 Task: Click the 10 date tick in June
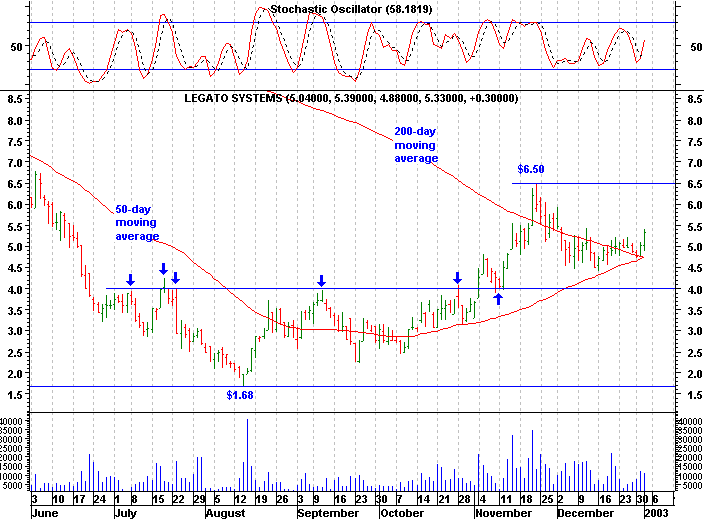point(58,499)
